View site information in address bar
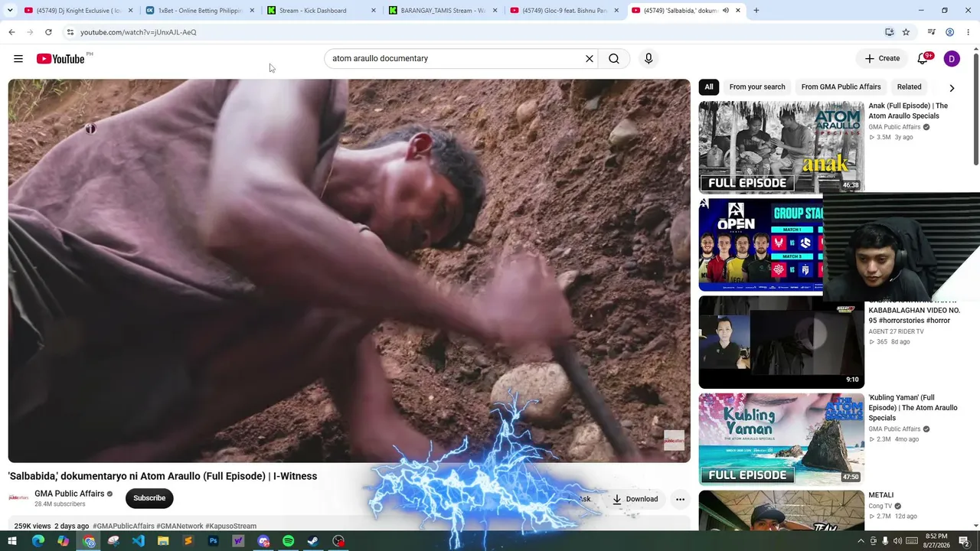 click(x=70, y=32)
